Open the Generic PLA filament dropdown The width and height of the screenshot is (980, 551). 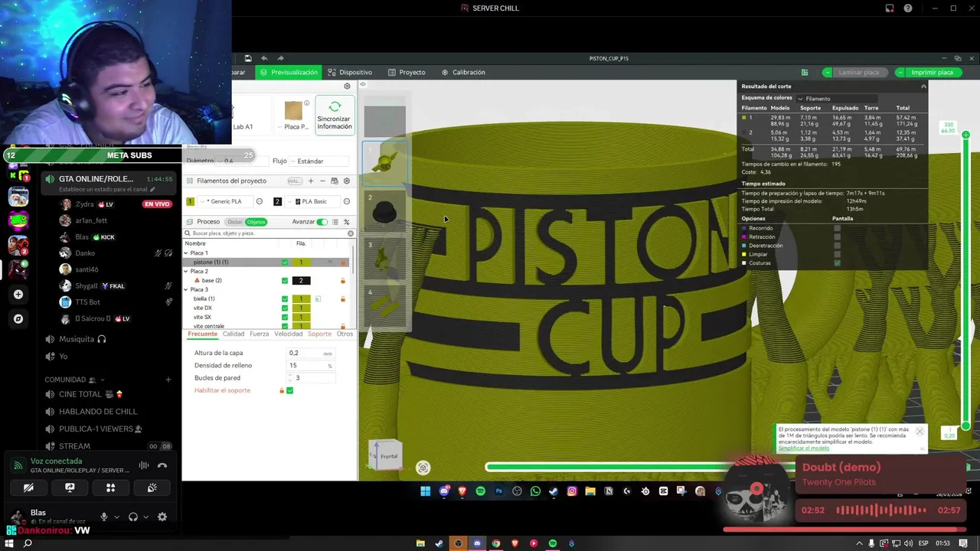point(227,201)
